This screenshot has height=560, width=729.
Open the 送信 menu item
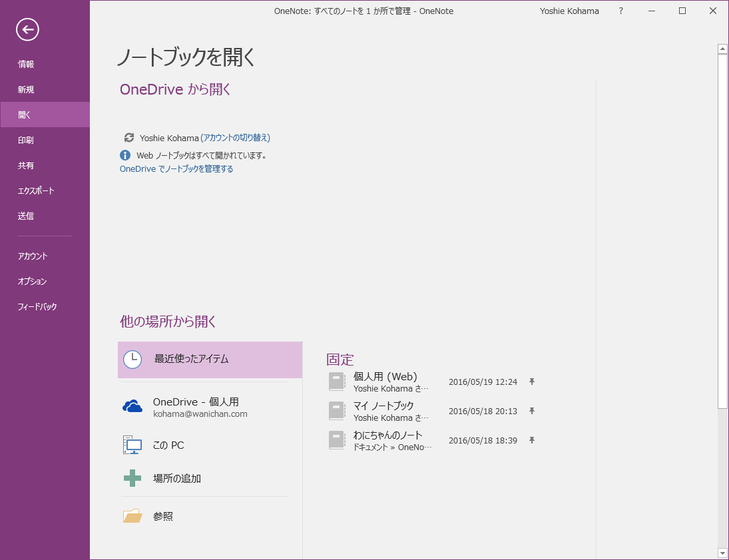(45, 216)
